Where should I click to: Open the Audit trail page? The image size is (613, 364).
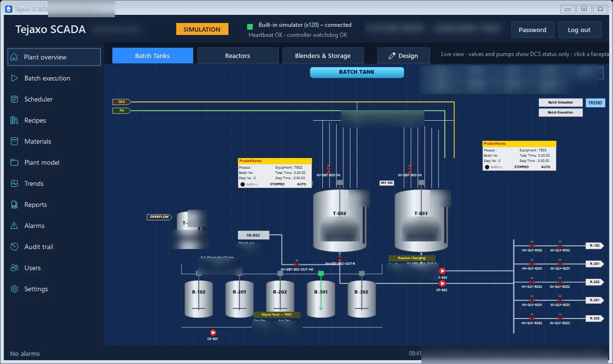tap(54, 247)
